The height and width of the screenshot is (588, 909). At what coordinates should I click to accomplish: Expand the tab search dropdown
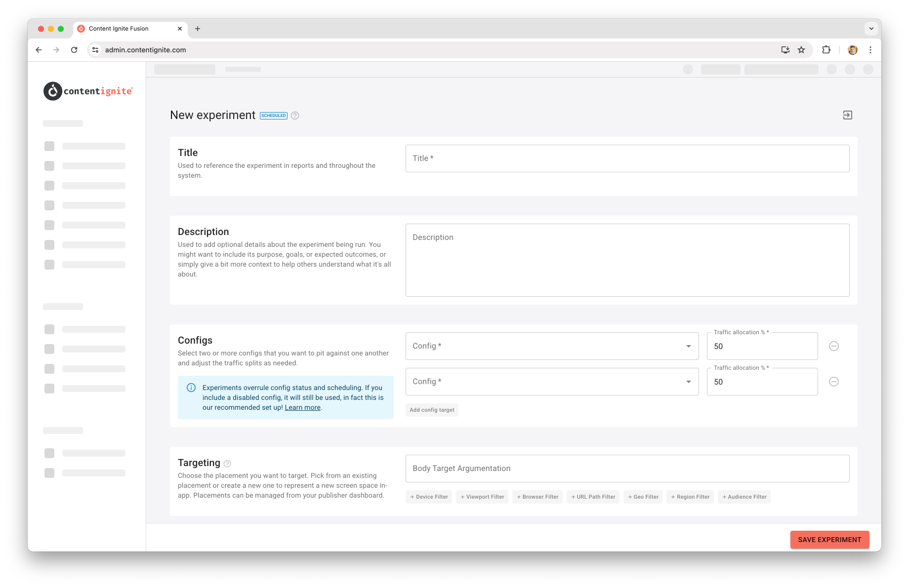point(871,29)
